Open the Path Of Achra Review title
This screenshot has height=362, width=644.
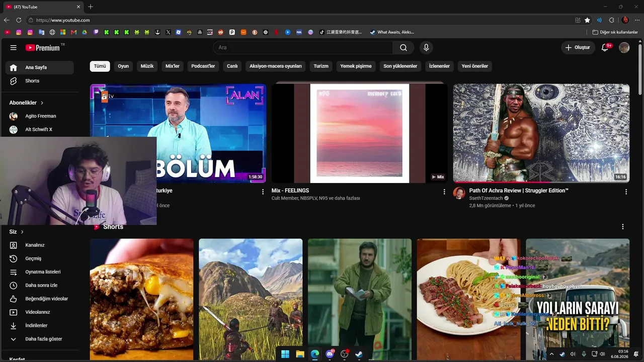pos(519,191)
